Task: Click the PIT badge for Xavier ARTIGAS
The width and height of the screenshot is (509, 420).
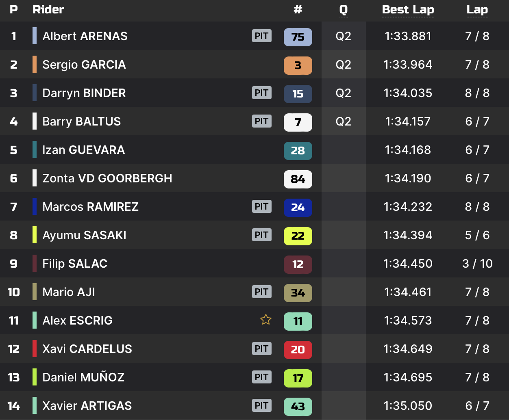Action: (x=261, y=406)
